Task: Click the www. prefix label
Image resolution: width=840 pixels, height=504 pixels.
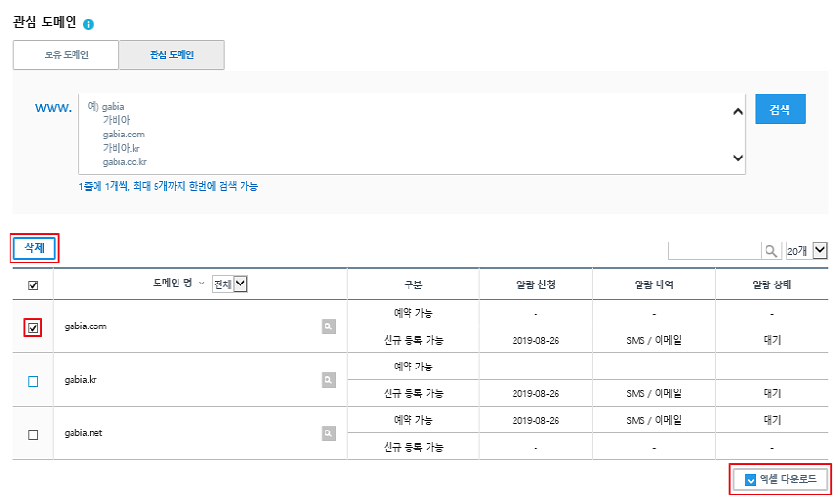Action: tap(53, 108)
